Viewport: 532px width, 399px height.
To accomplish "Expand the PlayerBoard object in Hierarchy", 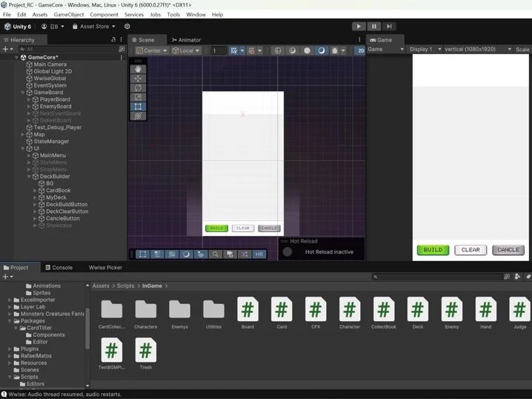I will pyautogui.click(x=29, y=99).
